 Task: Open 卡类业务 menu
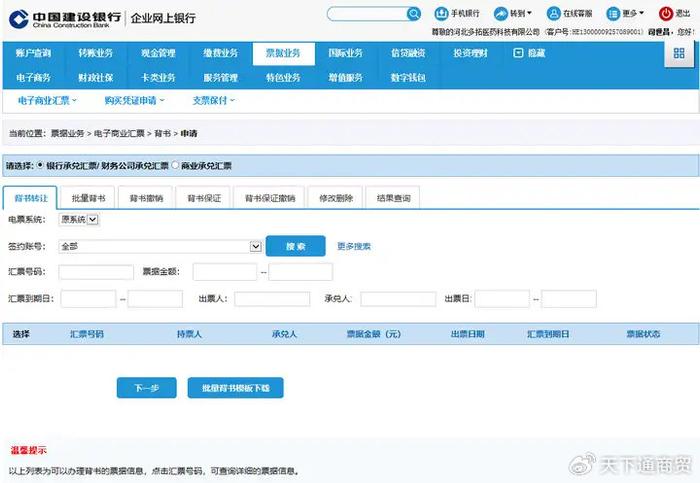point(158,78)
